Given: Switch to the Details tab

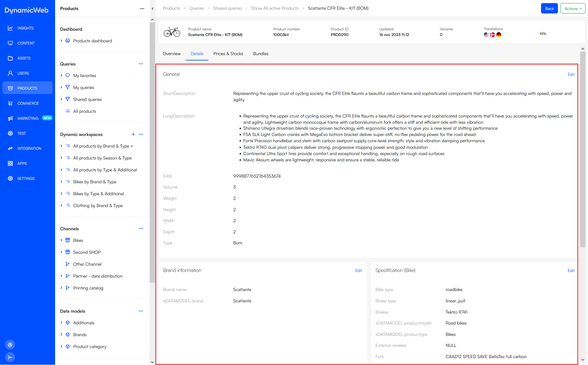Looking at the screenshot, I should pyautogui.click(x=197, y=54).
